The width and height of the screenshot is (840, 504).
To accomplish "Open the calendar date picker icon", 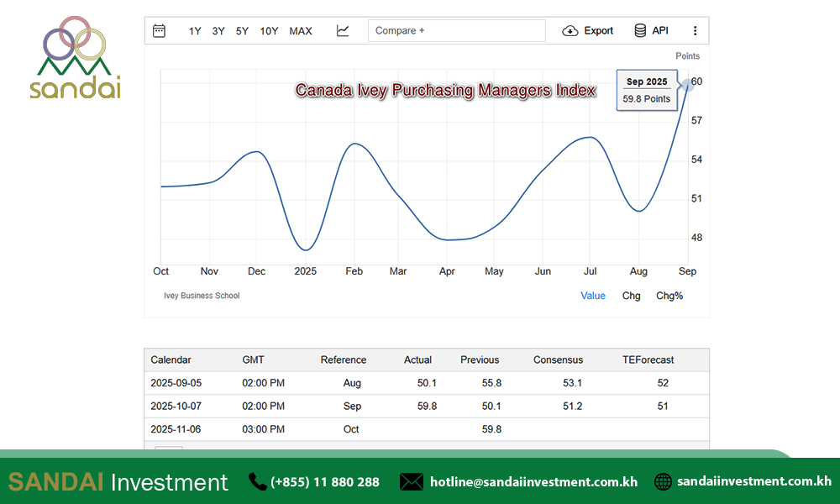I will pyautogui.click(x=159, y=31).
